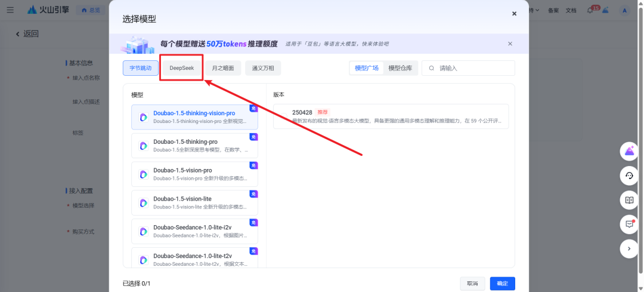
Task: Click the 基本信息 section heading behind dialog
Action: 81,63
